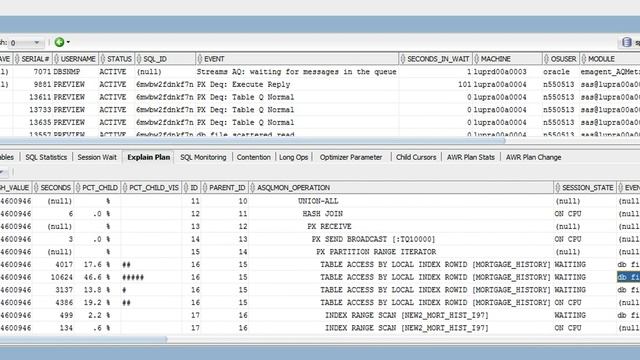Sort by EVENT column header in sessions grid

(x=297, y=59)
